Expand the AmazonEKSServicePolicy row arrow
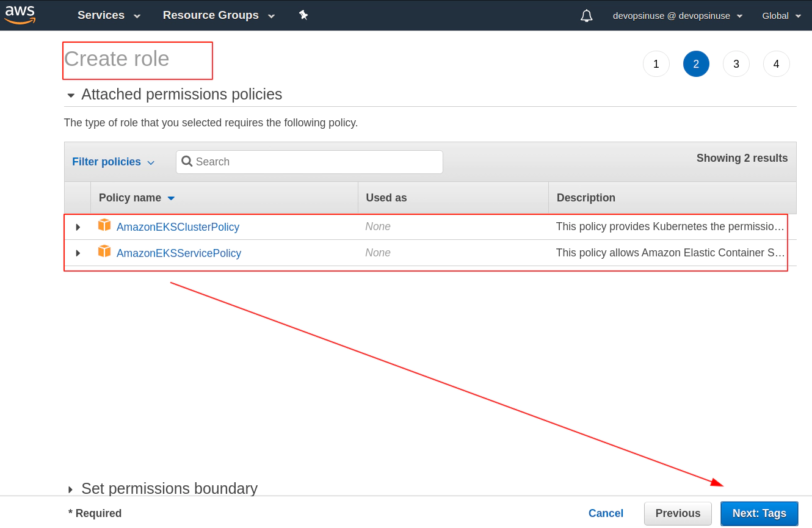812x528 pixels. (x=78, y=253)
